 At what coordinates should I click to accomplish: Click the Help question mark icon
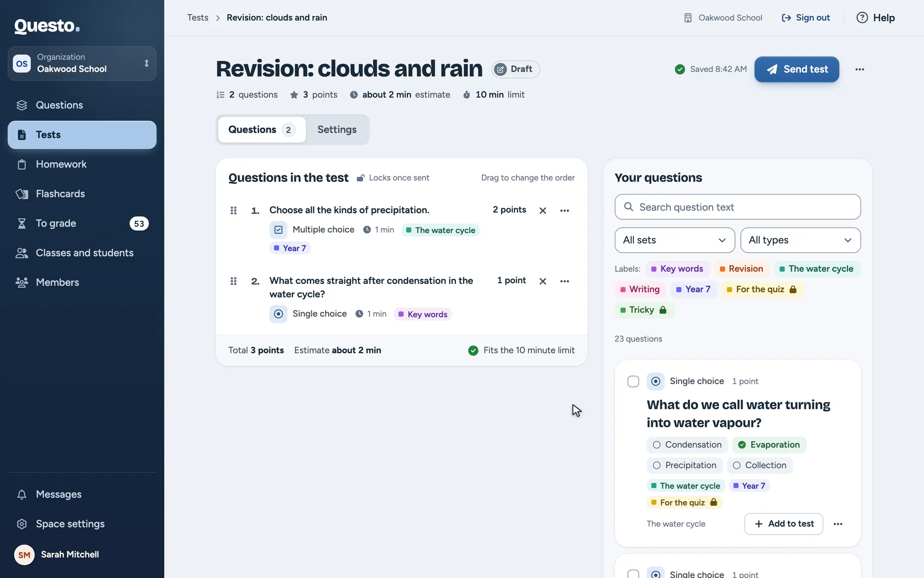tap(862, 18)
